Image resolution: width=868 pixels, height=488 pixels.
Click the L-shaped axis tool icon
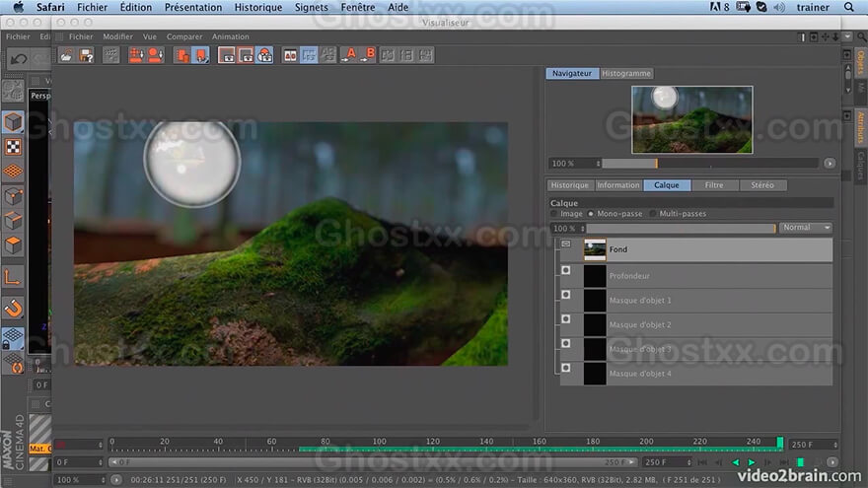pos(13,277)
